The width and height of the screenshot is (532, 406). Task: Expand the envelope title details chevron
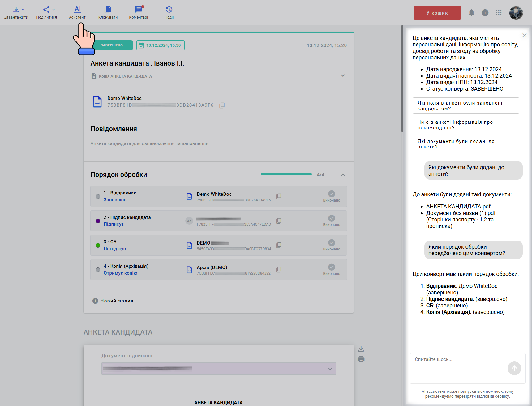pyautogui.click(x=343, y=76)
